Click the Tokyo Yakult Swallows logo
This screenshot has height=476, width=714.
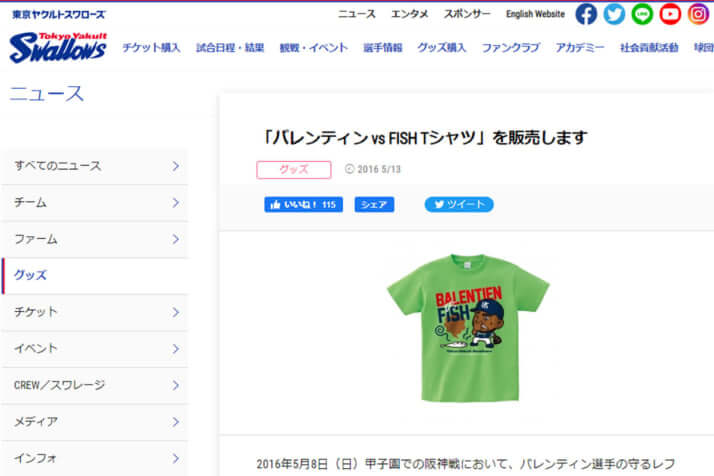58,47
